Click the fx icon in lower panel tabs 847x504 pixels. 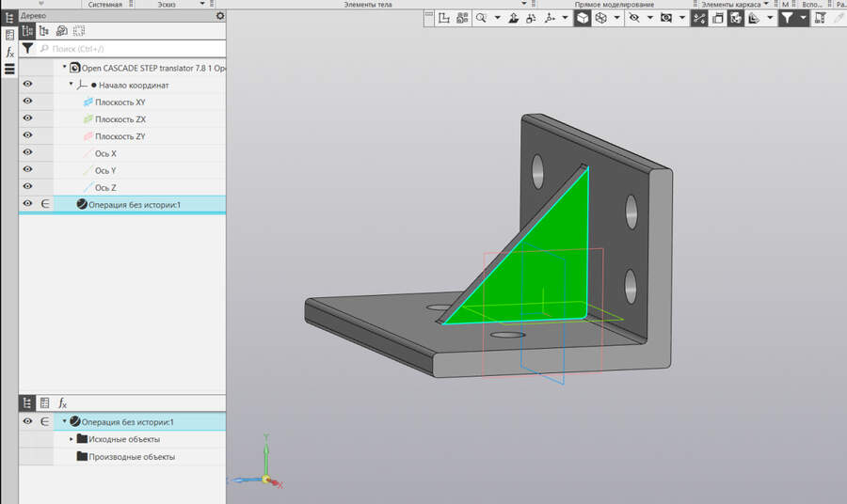point(63,403)
